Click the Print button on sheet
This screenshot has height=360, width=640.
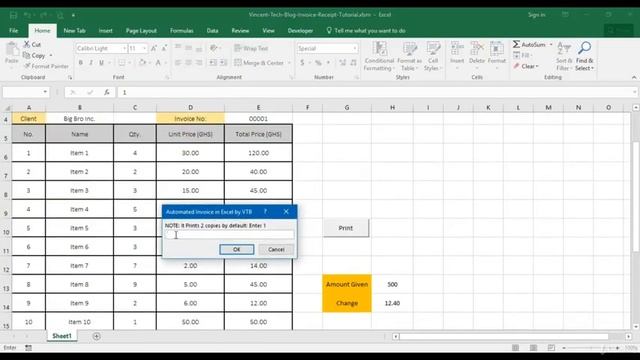(x=346, y=228)
